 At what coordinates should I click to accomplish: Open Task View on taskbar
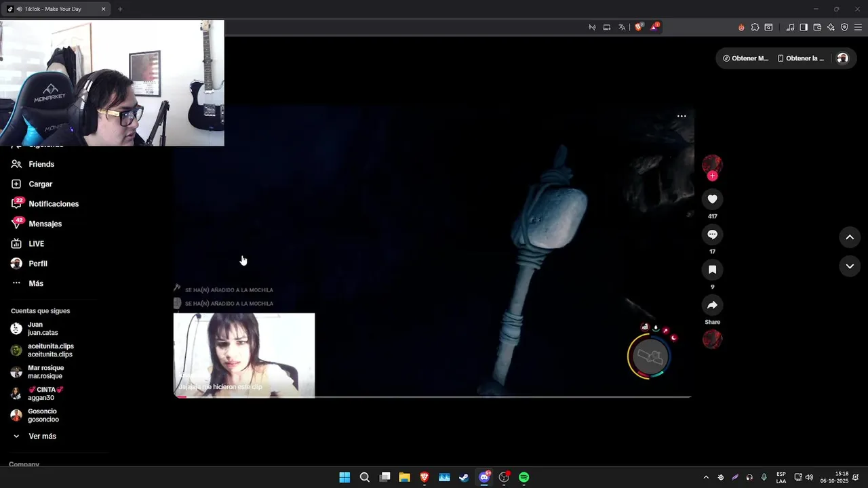pyautogui.click(x=384, y=477)
